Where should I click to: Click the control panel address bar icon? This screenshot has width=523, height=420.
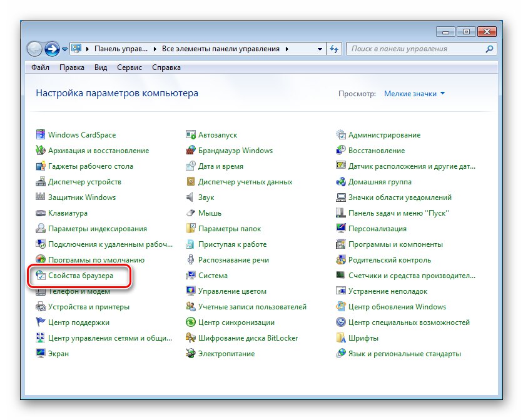click(77, 49)
